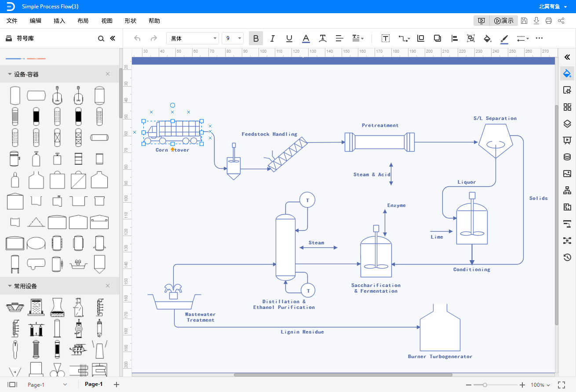Toggle bold formatting
Viewport: 576px width, 392px height.
pos(255,39)
